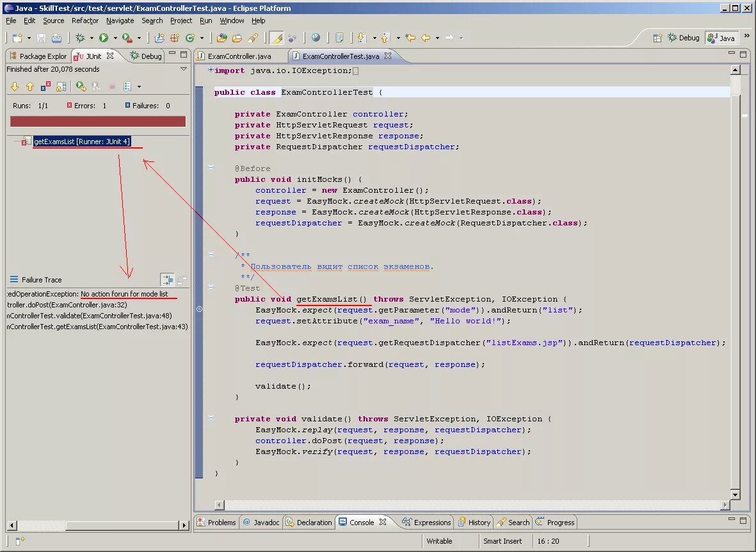
Task: Open the External Tools dropdown arrow
Action: [139, 38]
